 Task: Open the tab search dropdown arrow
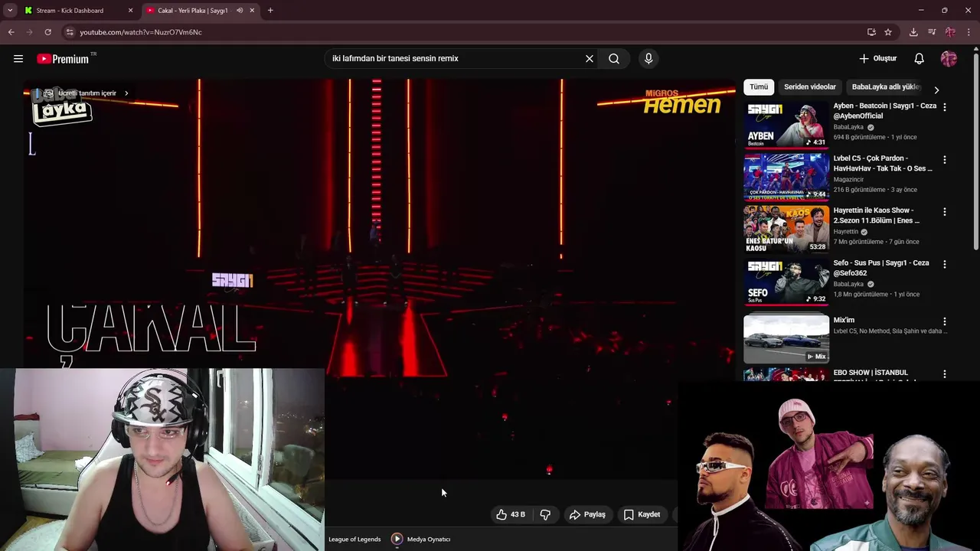point(10,11)
